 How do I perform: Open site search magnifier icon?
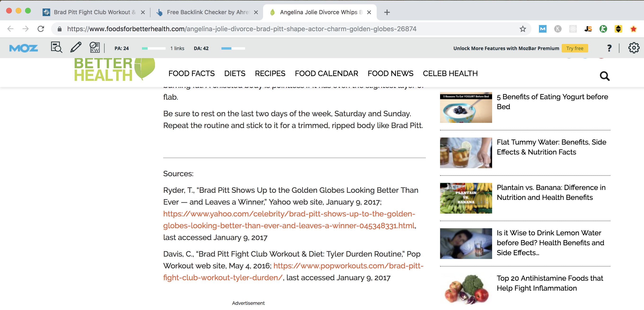tap(604, 76)
